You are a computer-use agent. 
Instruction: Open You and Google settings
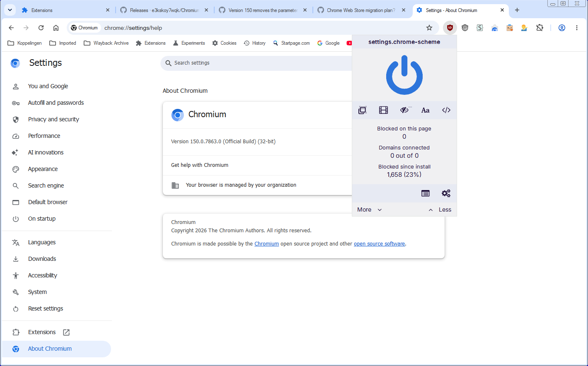pyautogui.click(x=56, y=86)
